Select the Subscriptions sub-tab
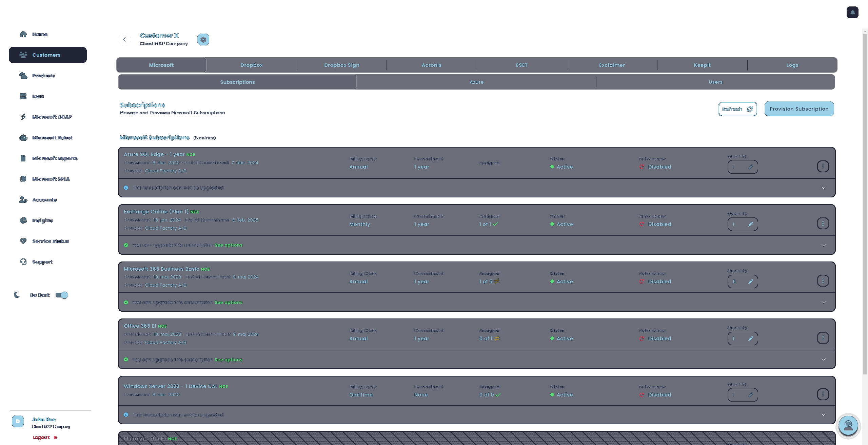Viewport: 868px width, 445px height. click(237, 82)
